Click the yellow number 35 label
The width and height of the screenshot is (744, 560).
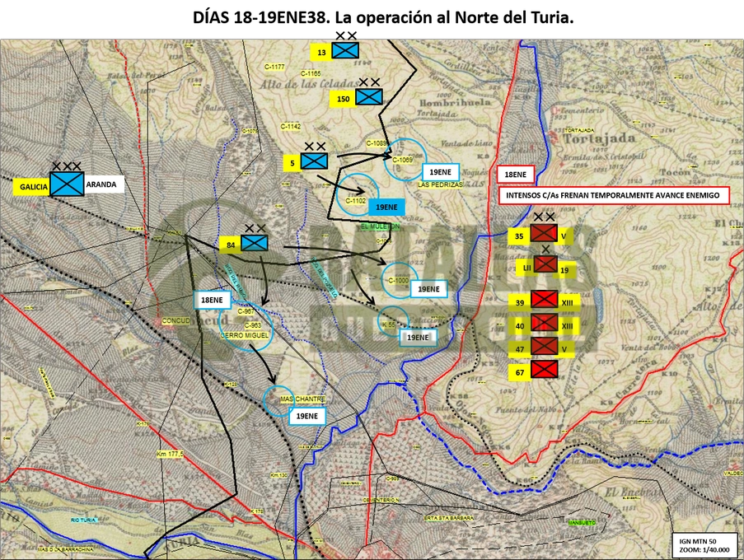(x=519, y=236)
